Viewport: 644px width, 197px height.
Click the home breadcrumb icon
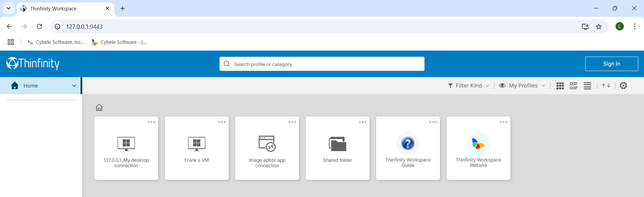click(99, 107)
